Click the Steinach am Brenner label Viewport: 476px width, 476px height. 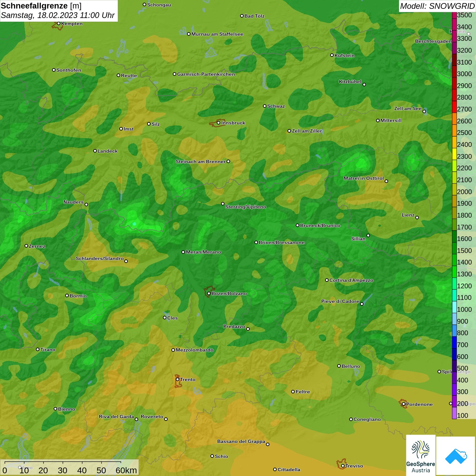tap(201, 161)
